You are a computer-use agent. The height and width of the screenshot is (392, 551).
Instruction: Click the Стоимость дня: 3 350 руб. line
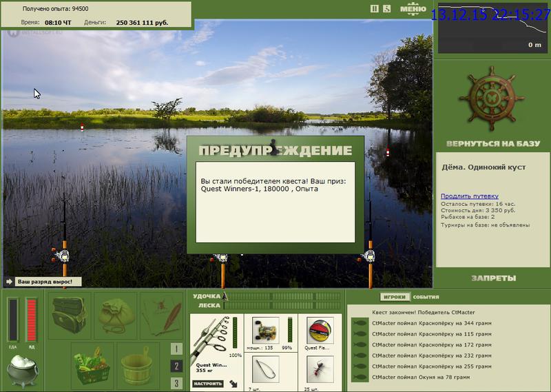point(478,210)
